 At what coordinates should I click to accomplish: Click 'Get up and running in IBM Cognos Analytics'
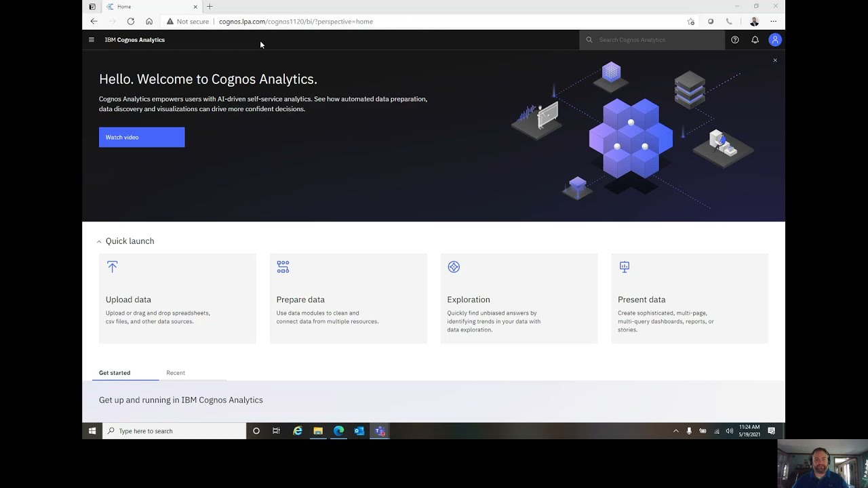tap(181, 400)
